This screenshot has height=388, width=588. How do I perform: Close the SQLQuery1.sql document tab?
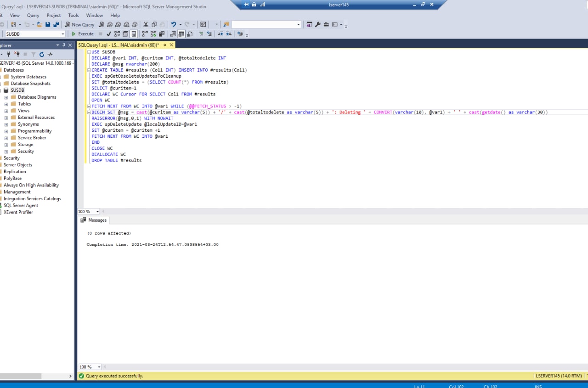click(x=172, y=45)
